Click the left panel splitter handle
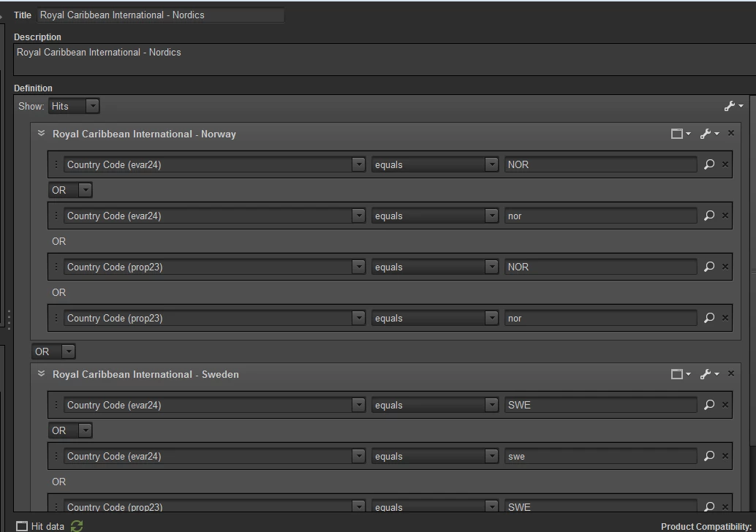Image resolution: width=756 pixels, height=532 pixels. tap(9, 319)
